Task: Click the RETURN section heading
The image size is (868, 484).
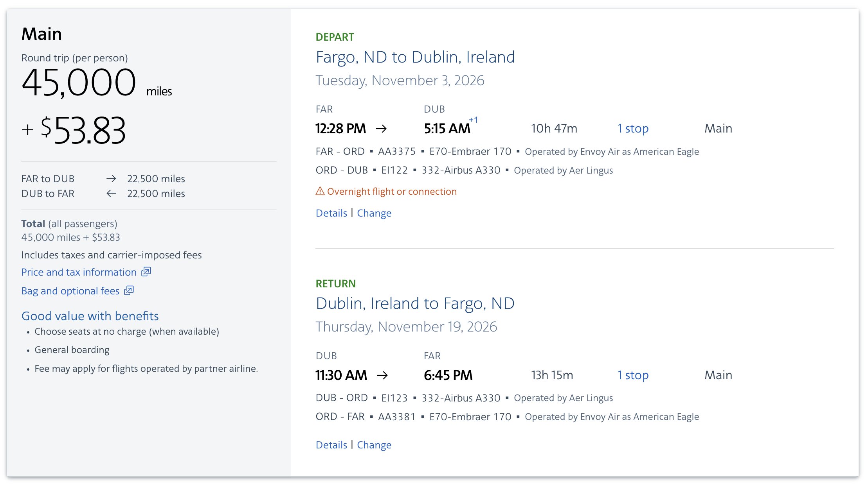Action: tap(336, 283)
